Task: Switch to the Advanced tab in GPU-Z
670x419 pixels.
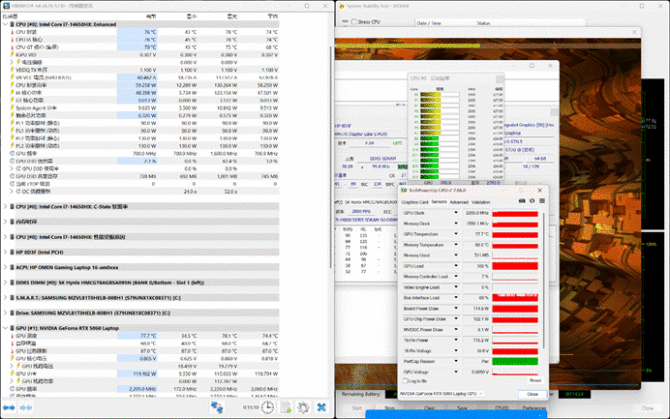Action: click(x=459, y=201)
